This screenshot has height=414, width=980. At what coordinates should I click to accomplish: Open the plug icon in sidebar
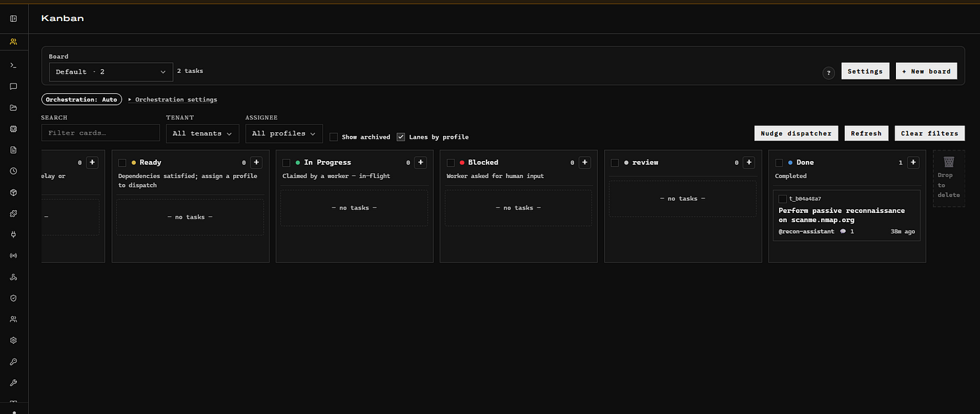click(13, 235)
